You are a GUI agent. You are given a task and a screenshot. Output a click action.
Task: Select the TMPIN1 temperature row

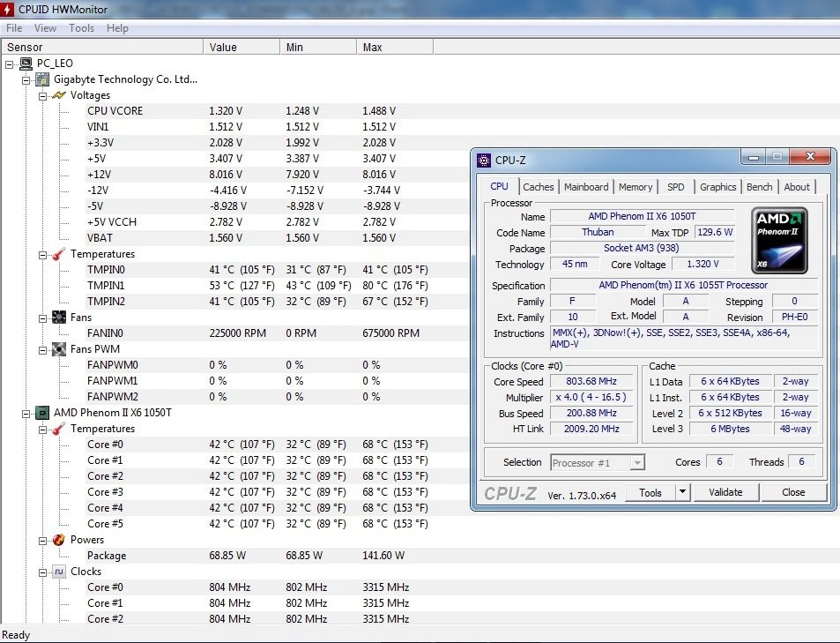coord(259,286)
